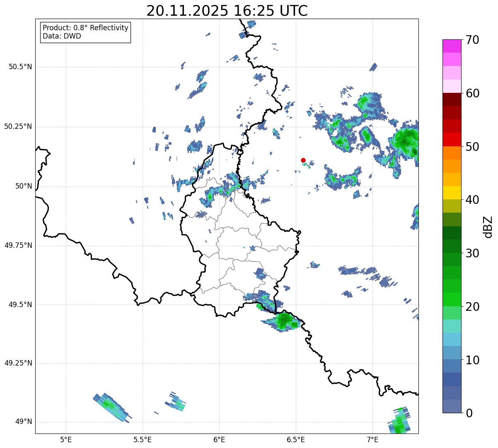
Task: Click the dBZ colorbar axis label
Action: tap(488, 227)
